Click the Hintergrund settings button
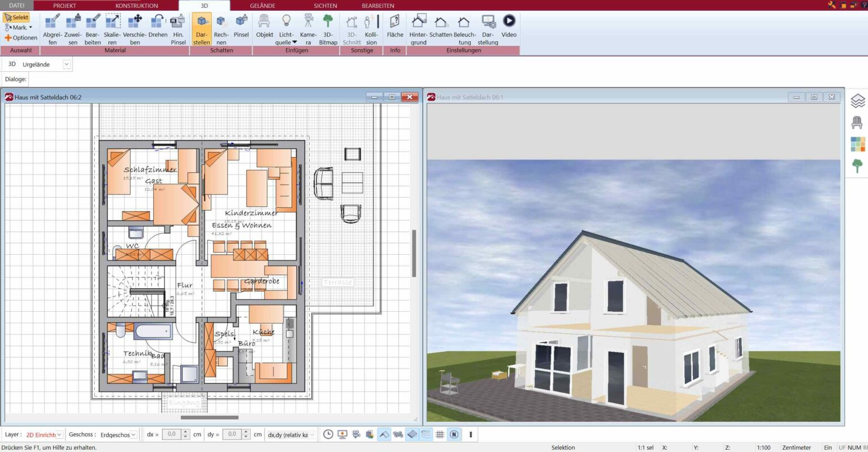Screen dimensions: 868x452 pos(419,28)
